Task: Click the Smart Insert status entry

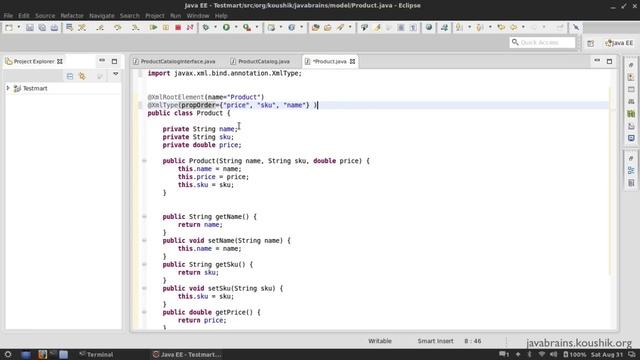Action: click(x=435, y=341)
